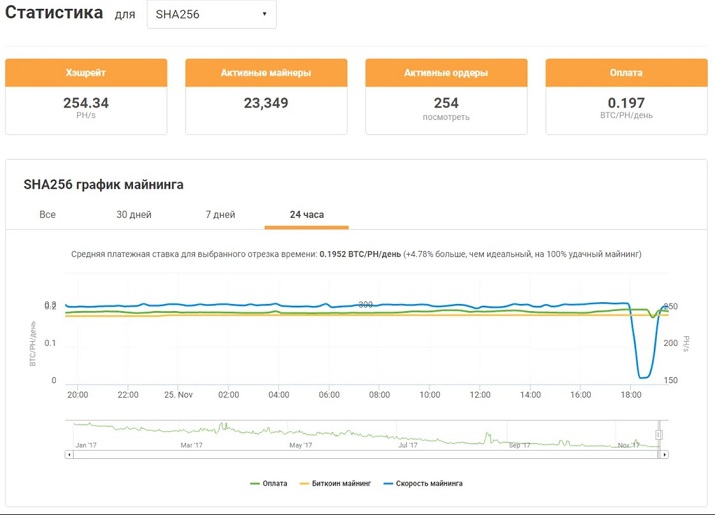Toggle the Оплата legend series

pyautogui.click(x=269, y=484)
